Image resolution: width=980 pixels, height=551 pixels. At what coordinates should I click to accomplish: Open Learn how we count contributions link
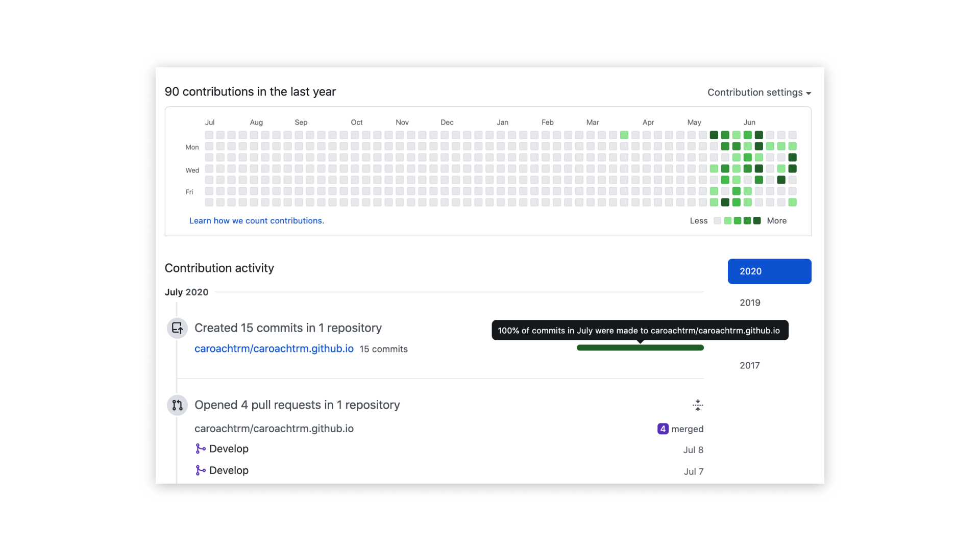pyautogui.click(x=256, y=221)
